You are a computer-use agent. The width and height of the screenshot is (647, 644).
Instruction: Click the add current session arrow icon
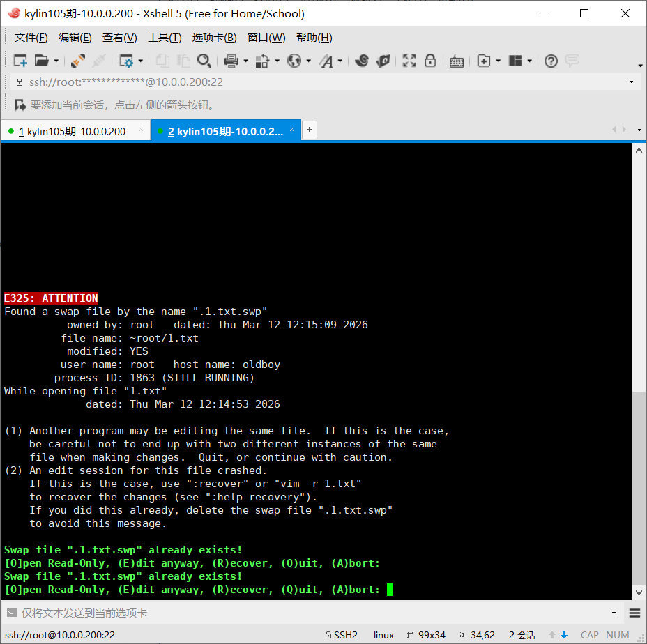tap(20, 105)
